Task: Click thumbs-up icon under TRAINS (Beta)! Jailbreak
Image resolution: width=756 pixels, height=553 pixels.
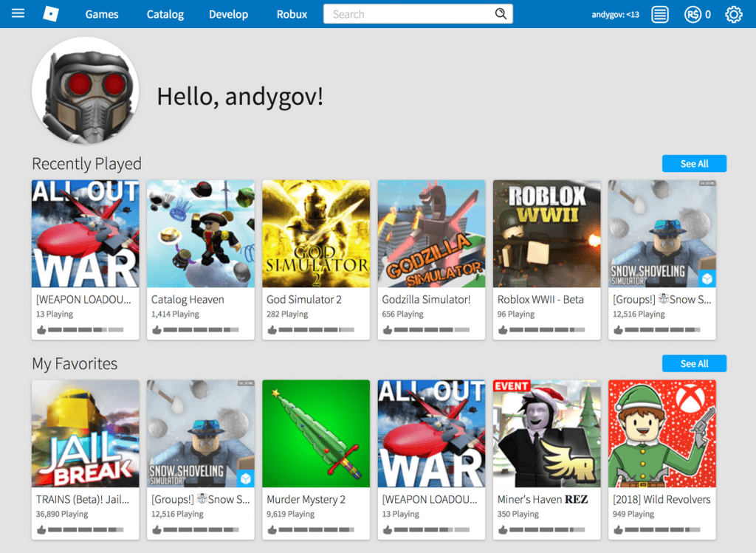Action: [41, 530]
